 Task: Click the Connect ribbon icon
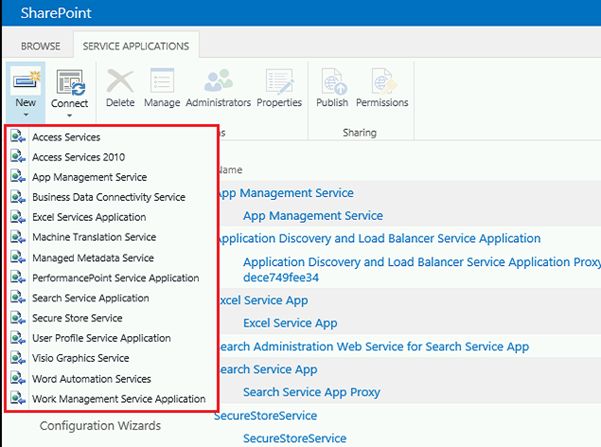click(x=70, y=82)
